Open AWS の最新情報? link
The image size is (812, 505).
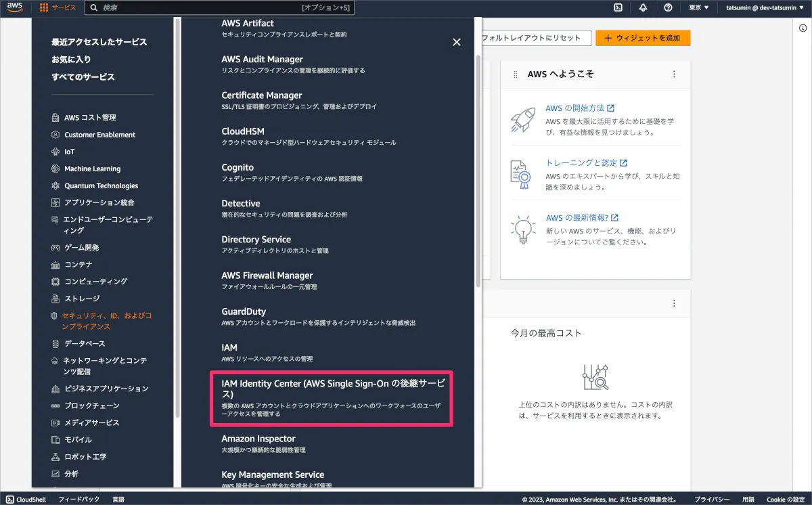[x=582, y=218]
